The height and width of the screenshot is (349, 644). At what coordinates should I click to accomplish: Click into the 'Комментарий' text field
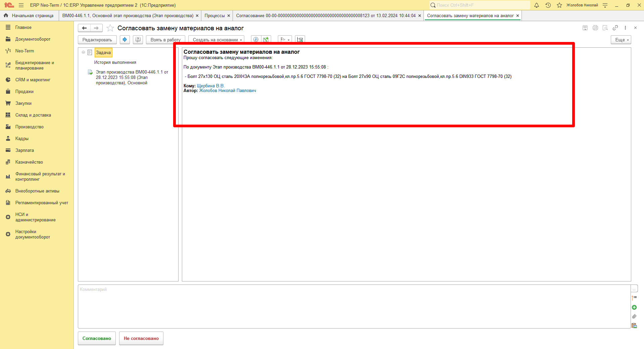[x=354, y=306]
